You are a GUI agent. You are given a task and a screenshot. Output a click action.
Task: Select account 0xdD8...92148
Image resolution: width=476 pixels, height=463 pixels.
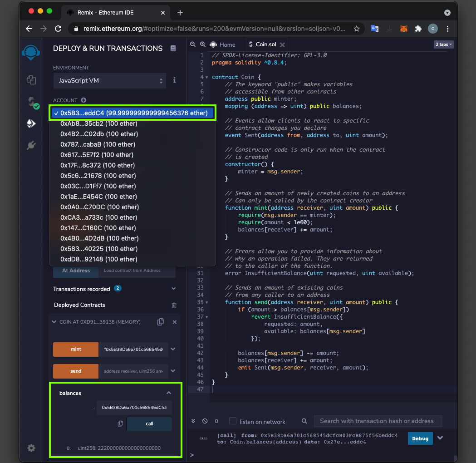click(132, 259)
